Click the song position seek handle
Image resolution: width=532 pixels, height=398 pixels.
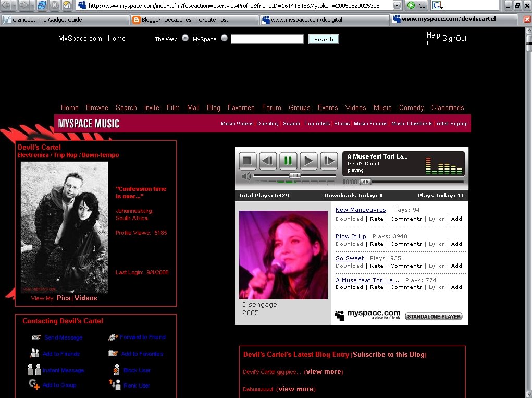[x=365, y=182]
